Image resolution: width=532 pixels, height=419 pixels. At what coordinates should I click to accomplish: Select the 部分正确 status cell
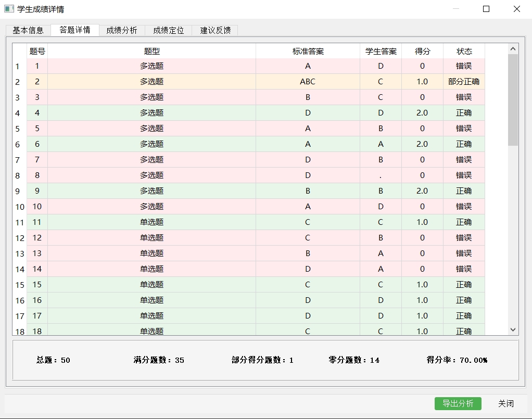tap(464, 82)
